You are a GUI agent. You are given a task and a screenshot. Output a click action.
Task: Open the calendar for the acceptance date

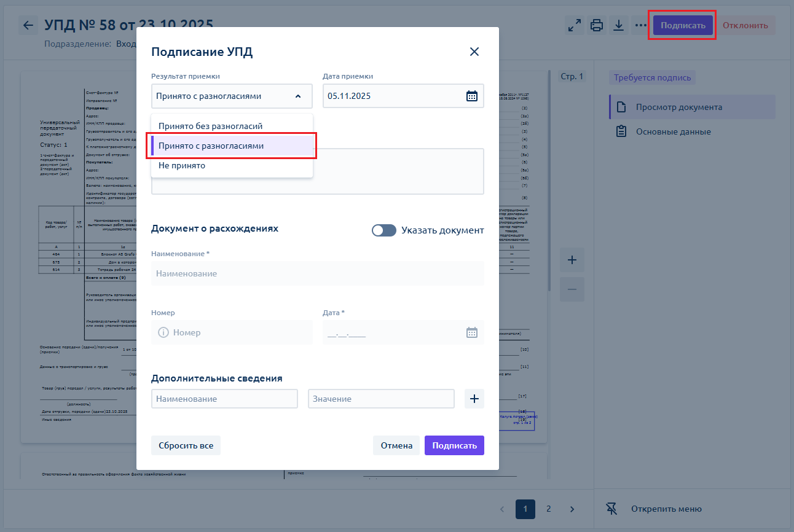click(x=472, y=96)
